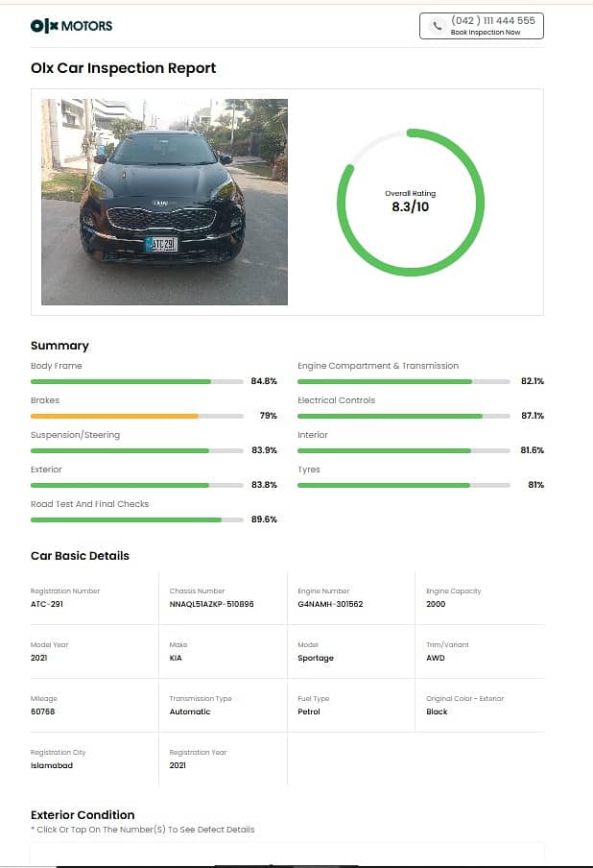Click the Body Frame progress bar
The height and width of the screenshot is (868, 593).
tap(136, 381)
